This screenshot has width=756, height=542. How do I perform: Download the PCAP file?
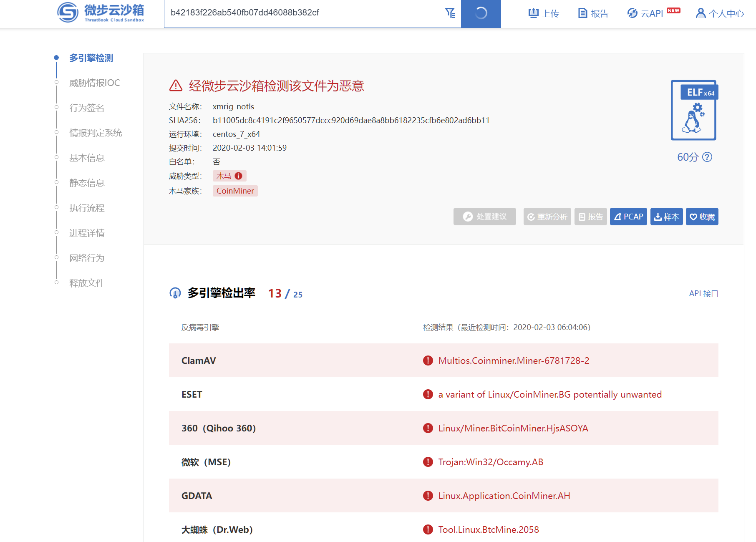pos(628,217)
